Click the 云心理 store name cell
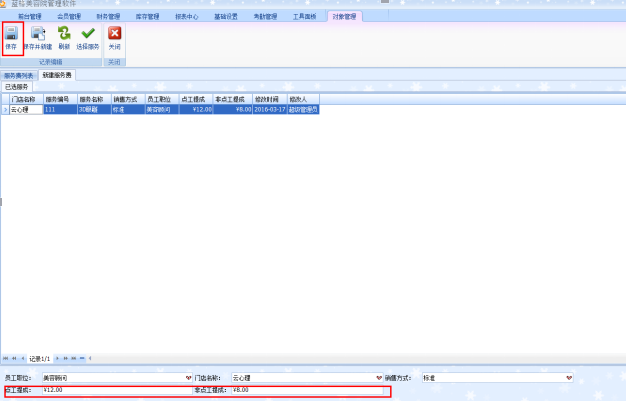This screenshot has width=626, height=401. pos(26,109)
